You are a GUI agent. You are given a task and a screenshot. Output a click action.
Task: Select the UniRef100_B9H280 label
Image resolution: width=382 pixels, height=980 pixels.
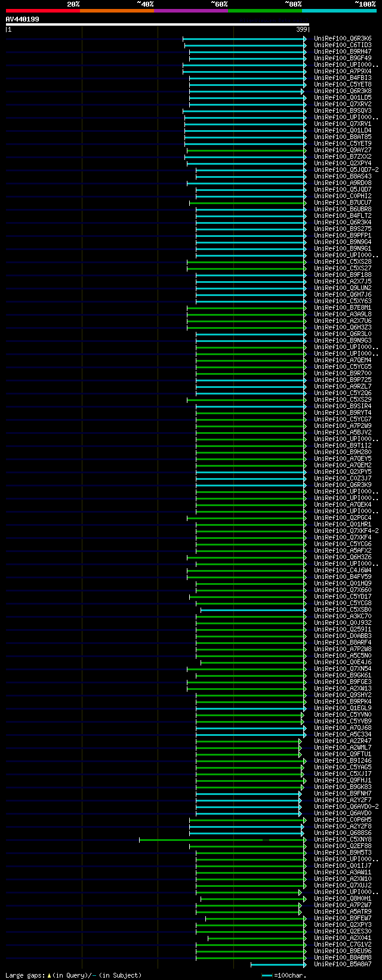click(x=343, y=452)
